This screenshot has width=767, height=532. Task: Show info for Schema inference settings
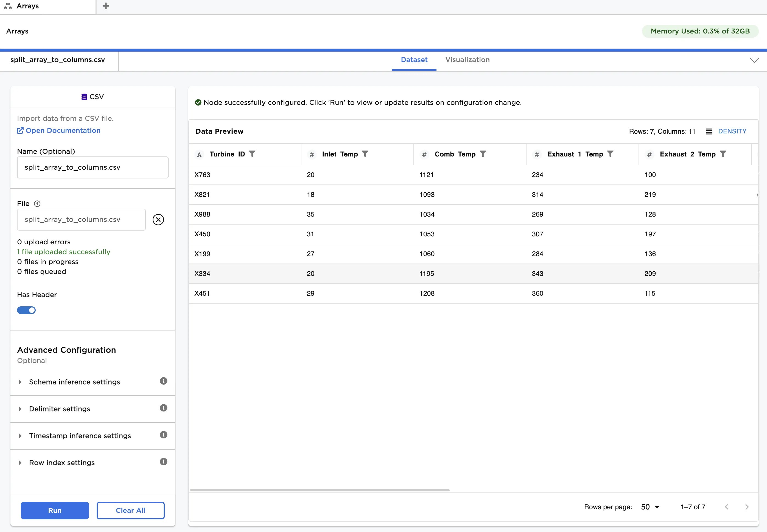163,381
